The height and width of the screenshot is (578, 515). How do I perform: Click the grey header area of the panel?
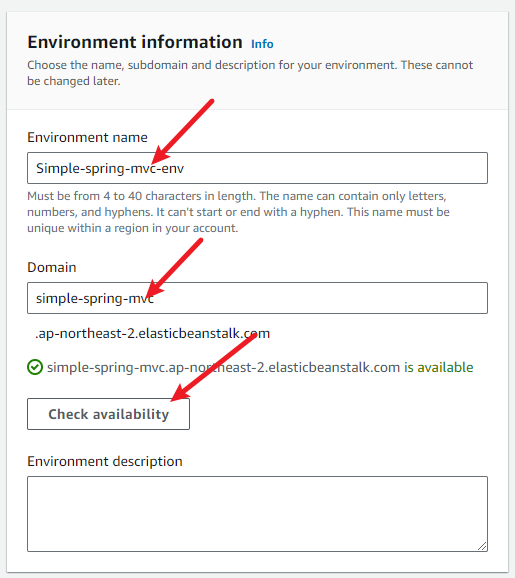point(257,60)
